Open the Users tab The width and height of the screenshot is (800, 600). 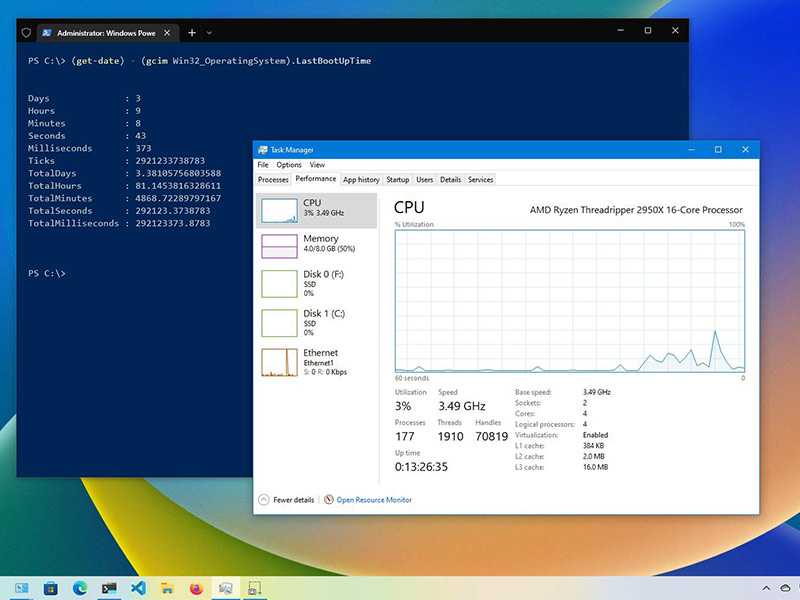424,180
